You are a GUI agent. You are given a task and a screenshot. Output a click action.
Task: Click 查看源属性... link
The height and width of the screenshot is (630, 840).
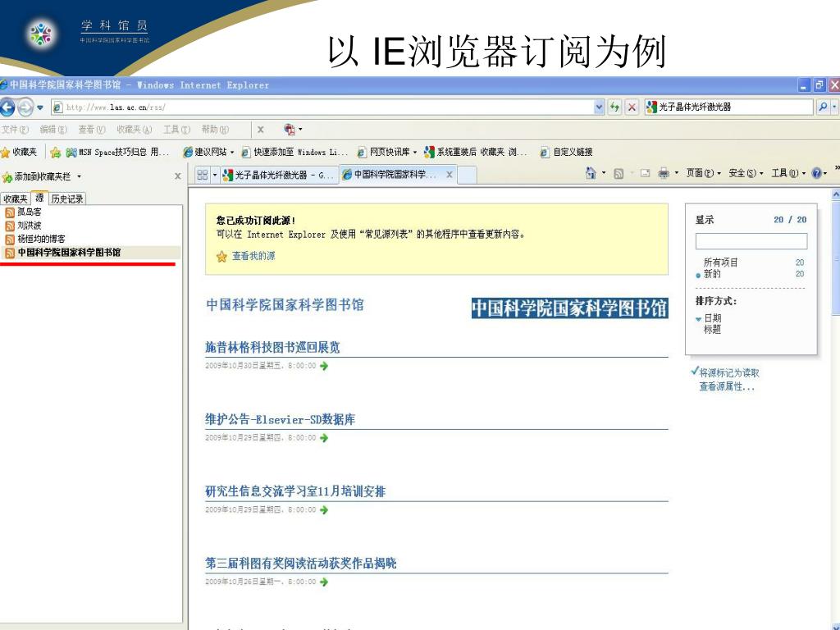point(727,386)
